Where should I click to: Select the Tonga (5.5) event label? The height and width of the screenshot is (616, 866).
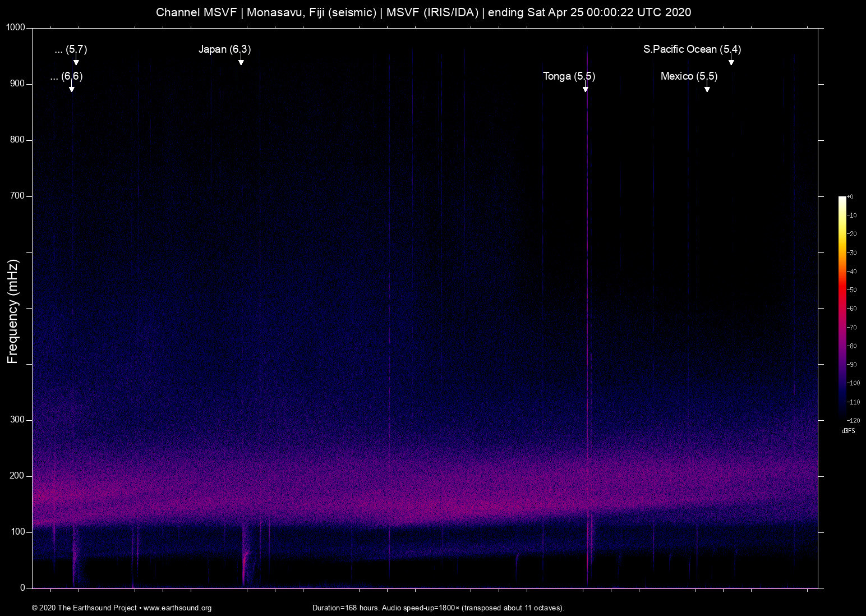point(569,76)
